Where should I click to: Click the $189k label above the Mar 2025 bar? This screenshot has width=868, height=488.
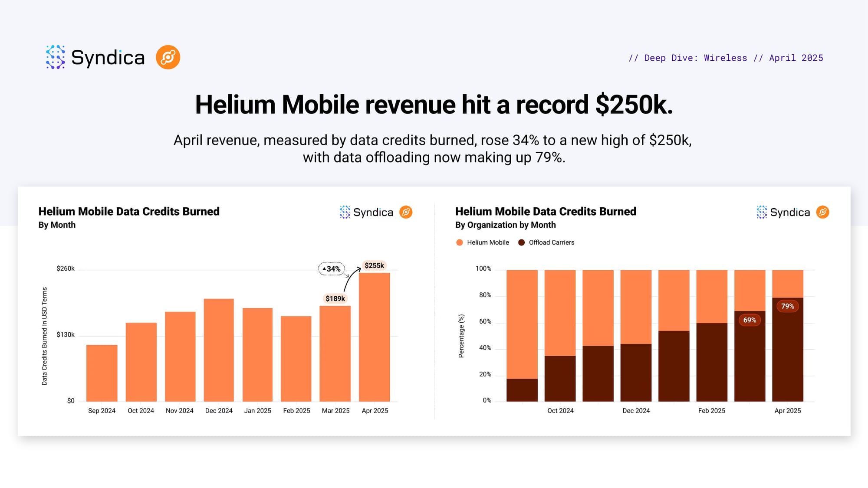pyautogui.click(x=335, y=298)
